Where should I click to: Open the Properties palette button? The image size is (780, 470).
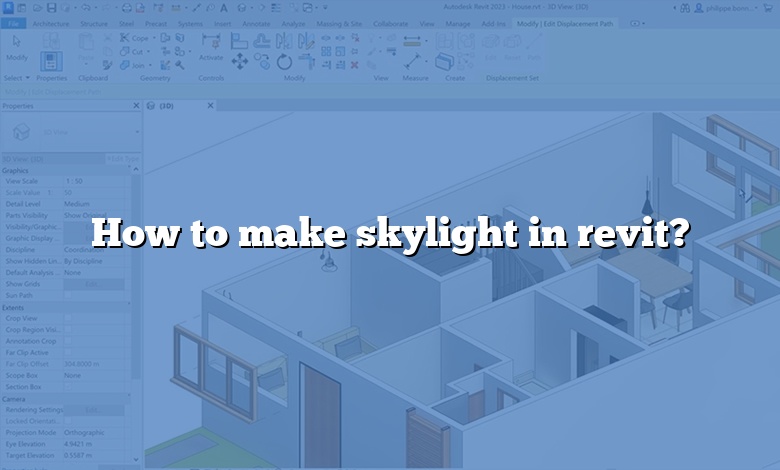pos(51,62)
